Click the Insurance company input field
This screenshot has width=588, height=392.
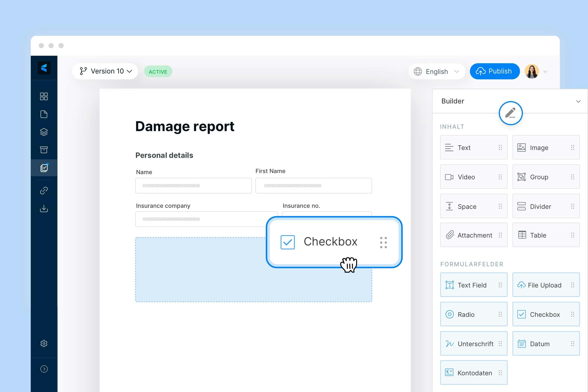pos(200,219)
